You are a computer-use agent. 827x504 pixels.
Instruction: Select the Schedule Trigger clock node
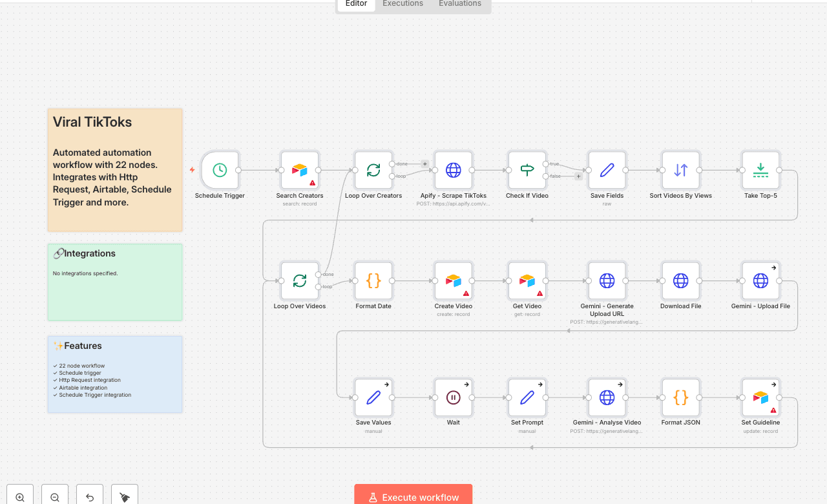220,171
